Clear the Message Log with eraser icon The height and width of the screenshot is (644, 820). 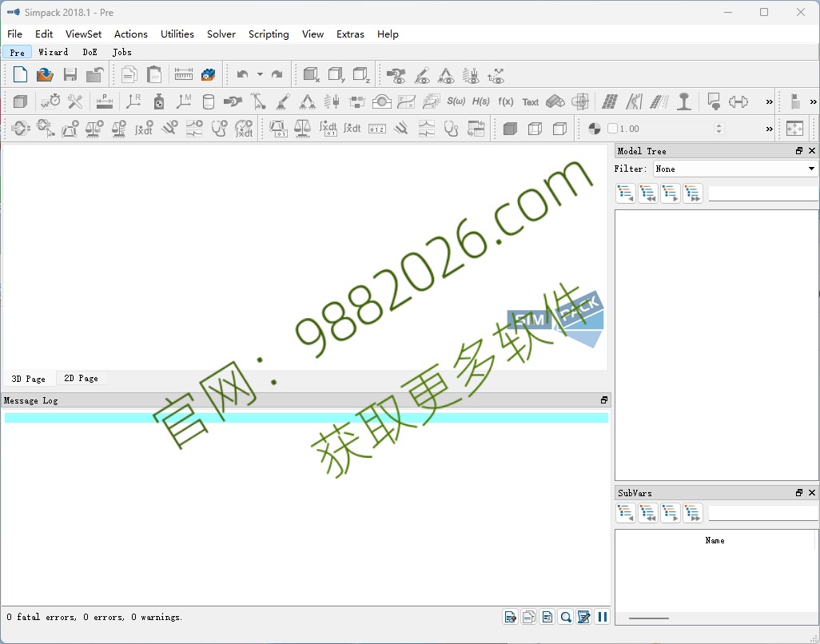(510, 617)
